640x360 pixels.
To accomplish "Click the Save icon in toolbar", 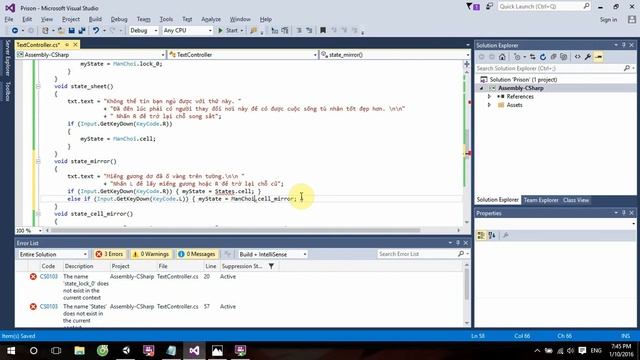I will (71, 31).
